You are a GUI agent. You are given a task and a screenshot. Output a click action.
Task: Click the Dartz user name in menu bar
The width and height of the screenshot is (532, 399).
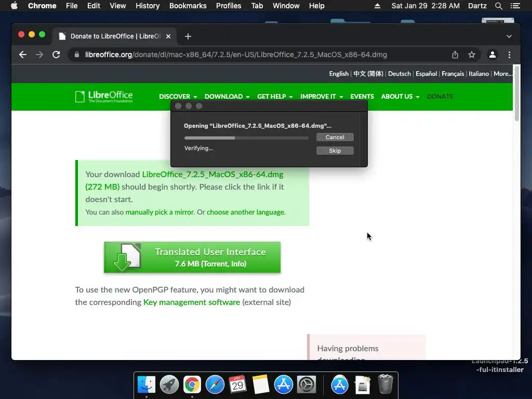point(477,6)
